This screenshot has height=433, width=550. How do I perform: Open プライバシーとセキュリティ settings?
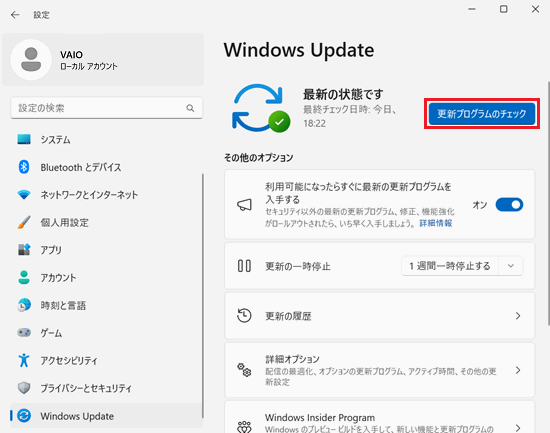pyautogui.click(x=106, y=388)
